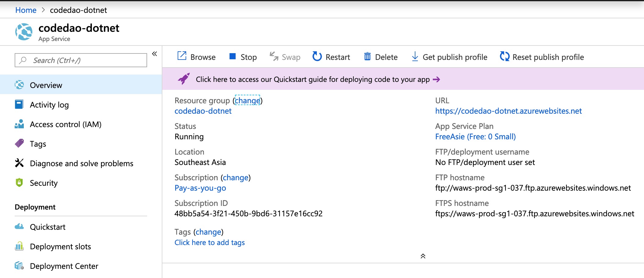This screenshot has width=644, height=278.
Task: Go to Deployment Center
Action: (x=64, y=266)
